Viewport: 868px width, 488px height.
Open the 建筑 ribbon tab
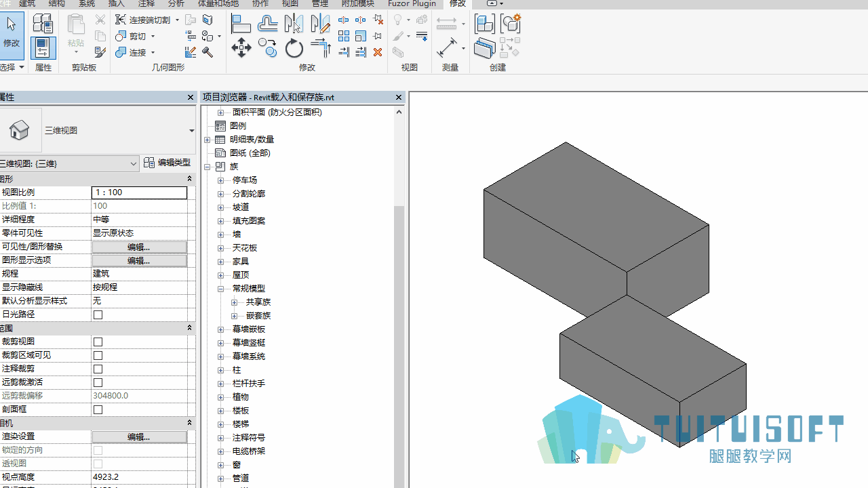[x=27, y=3]
